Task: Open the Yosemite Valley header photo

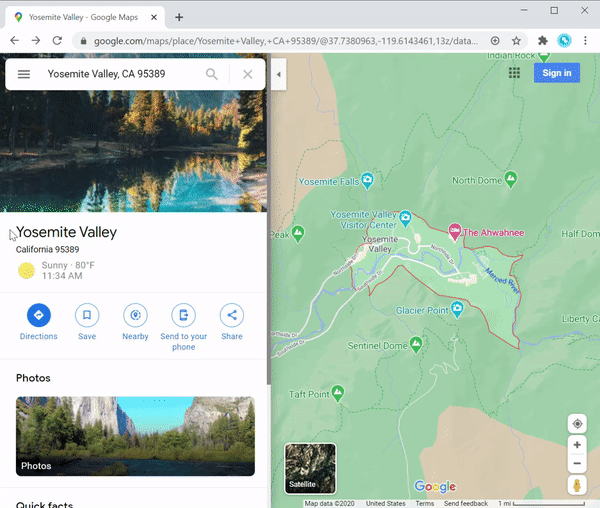Action: point(133,151)
